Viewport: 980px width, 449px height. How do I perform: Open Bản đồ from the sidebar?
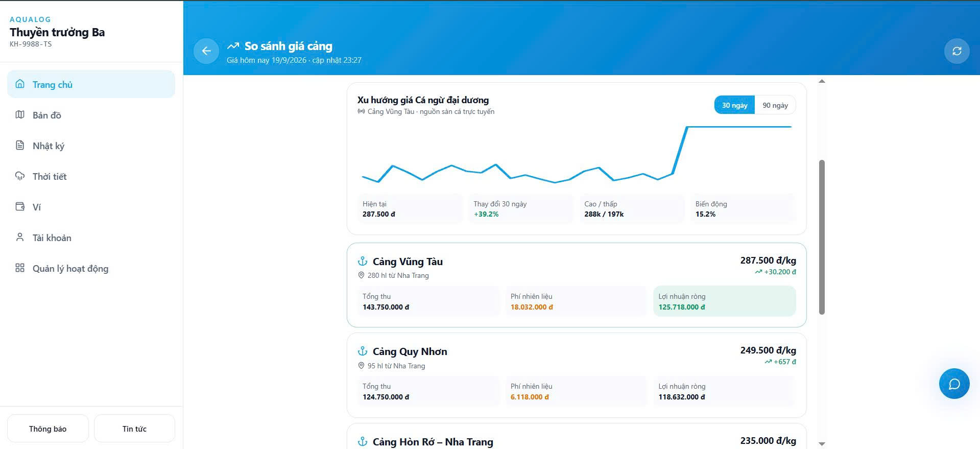91,115
